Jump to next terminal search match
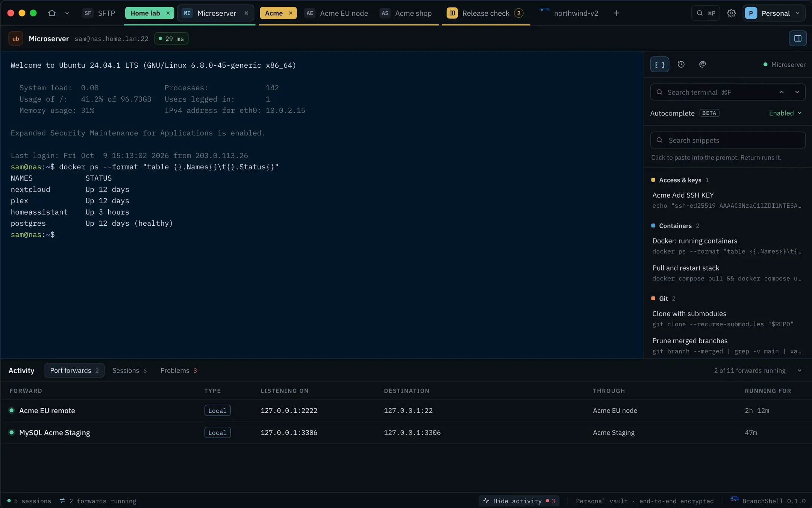 (x=797, y=92)
